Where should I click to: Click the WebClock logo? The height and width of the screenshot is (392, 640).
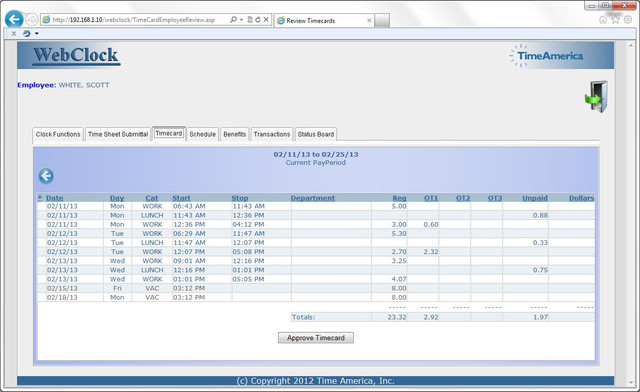(x=76, y=56)
